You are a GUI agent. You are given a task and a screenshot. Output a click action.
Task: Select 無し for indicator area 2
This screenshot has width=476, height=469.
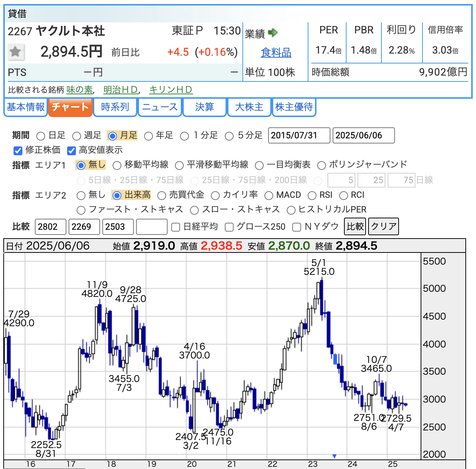[x=81, y=196]
